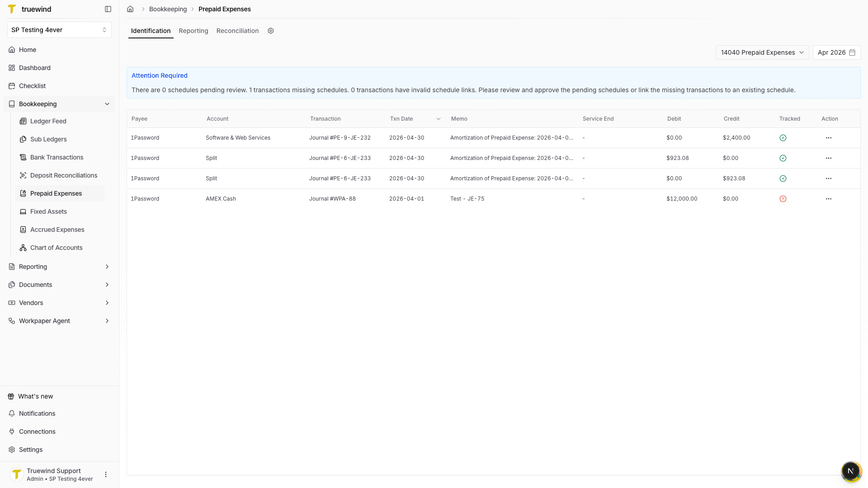Expand the Documents sidebar section
This screenshot has height=488, width=868.
[59, 285]
